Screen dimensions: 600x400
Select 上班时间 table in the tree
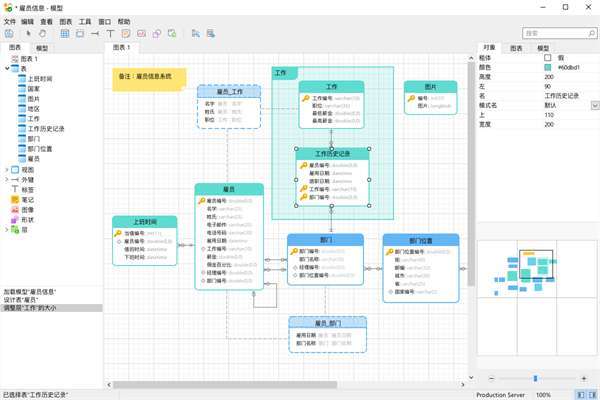click(40, 79)
